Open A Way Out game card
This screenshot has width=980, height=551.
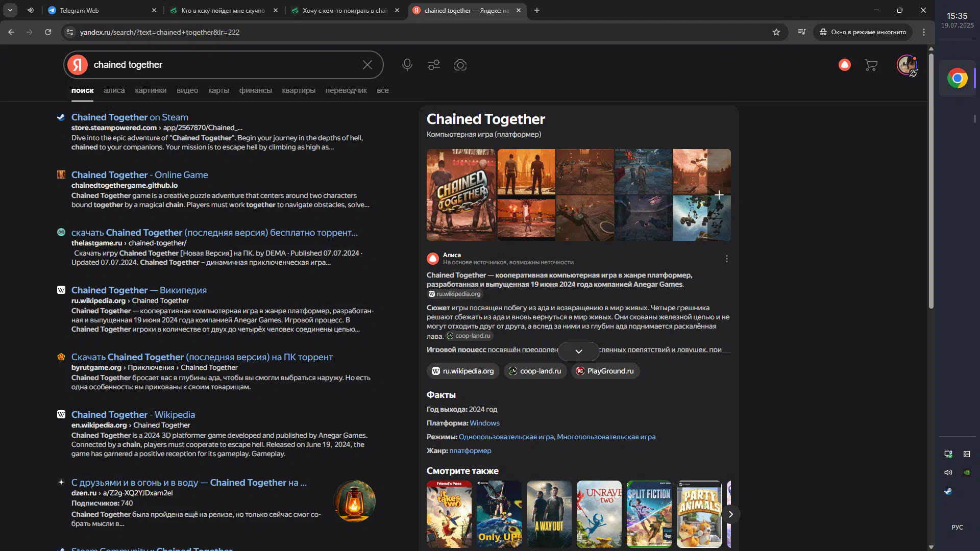[549, 514]
